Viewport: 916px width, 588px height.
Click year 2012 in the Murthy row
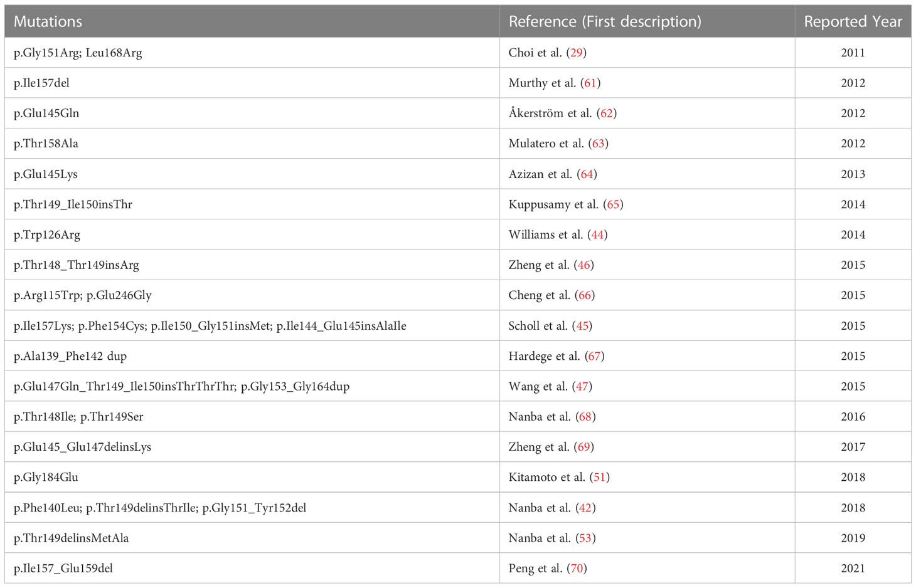[x=853, y=83]
